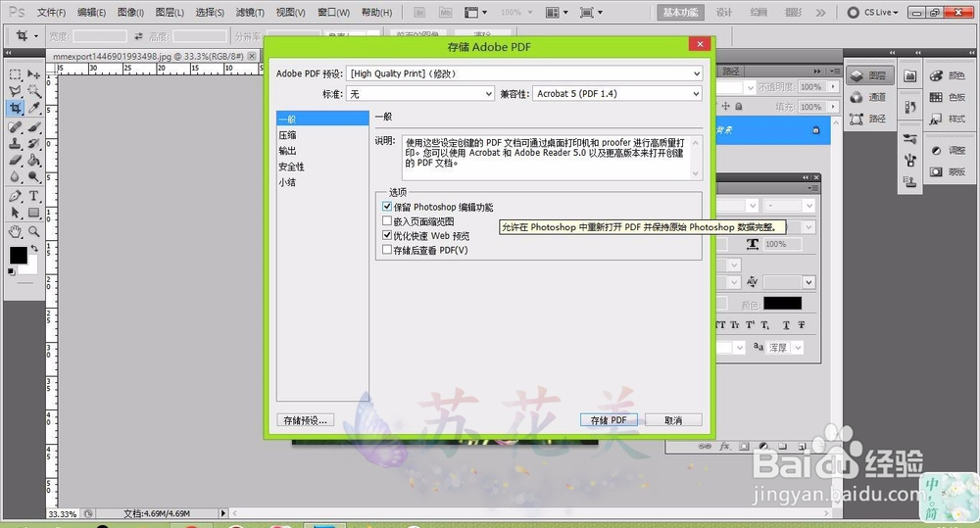Select the Eraser tool

[x=16, y=161]
